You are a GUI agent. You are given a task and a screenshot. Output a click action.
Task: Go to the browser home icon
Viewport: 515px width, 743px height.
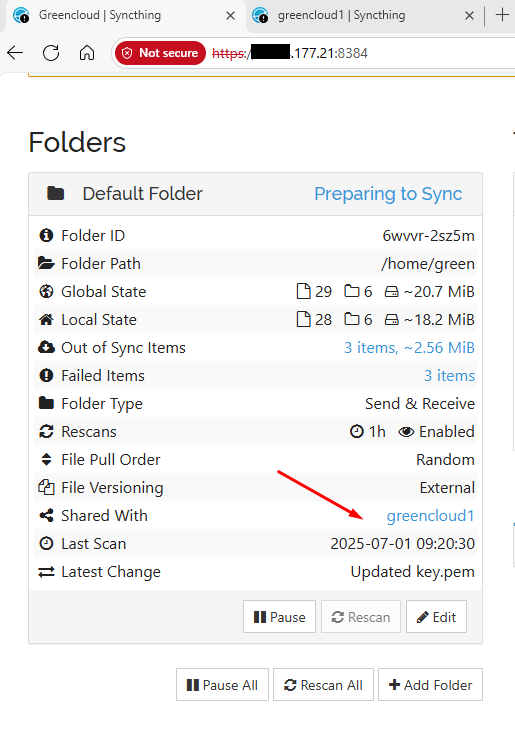87,53
